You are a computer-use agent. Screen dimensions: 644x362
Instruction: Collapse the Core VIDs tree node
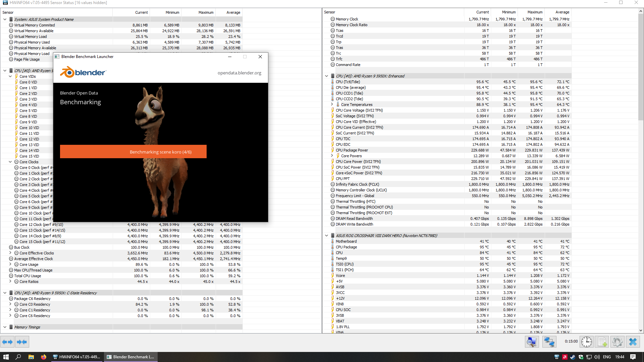[10, 76]
